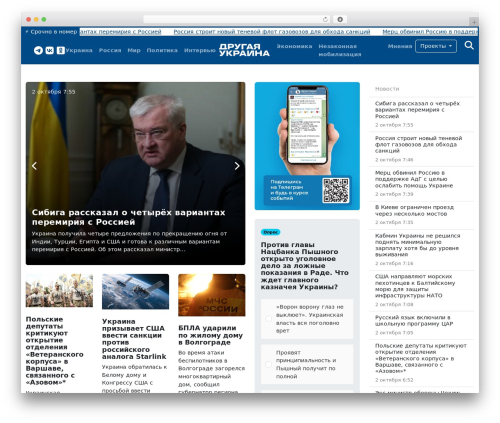Open sidebar news Кабмин Украины не решился
The height and width of the screenshot is (423, 500).
(417, 245)
